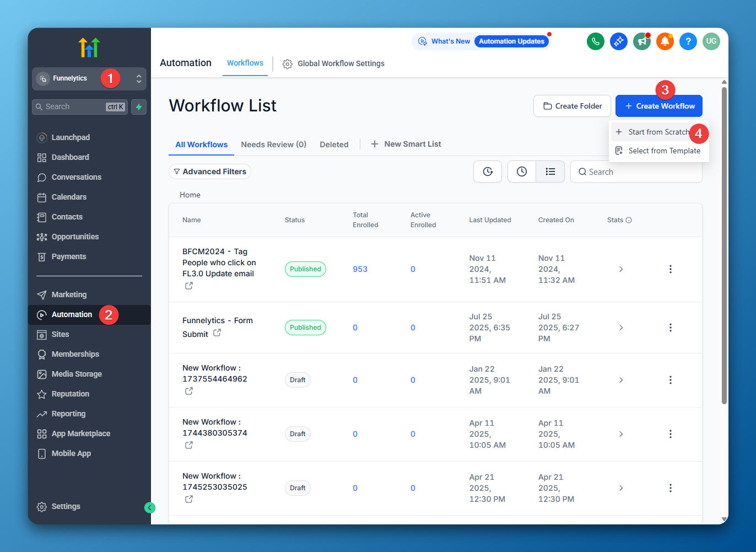
Task: Open Funnelytics account switcher dropdown
Action: (x=89, y=79)
